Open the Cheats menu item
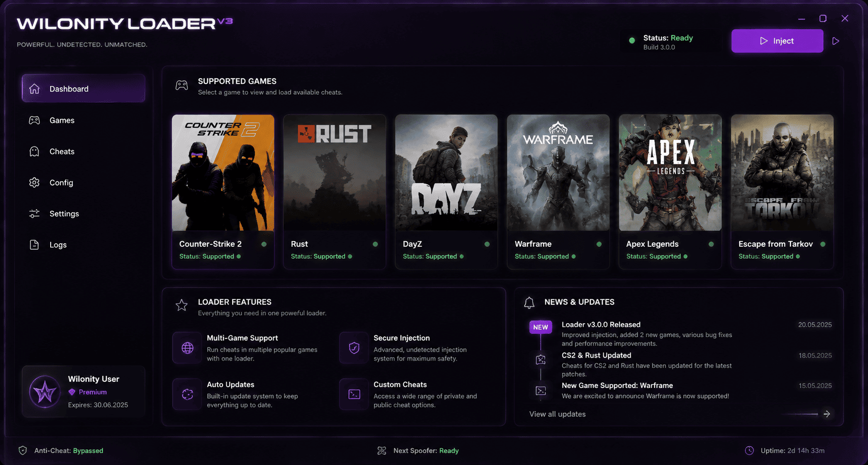This screenshot has height=465, width=868. (x=62, y=151)
